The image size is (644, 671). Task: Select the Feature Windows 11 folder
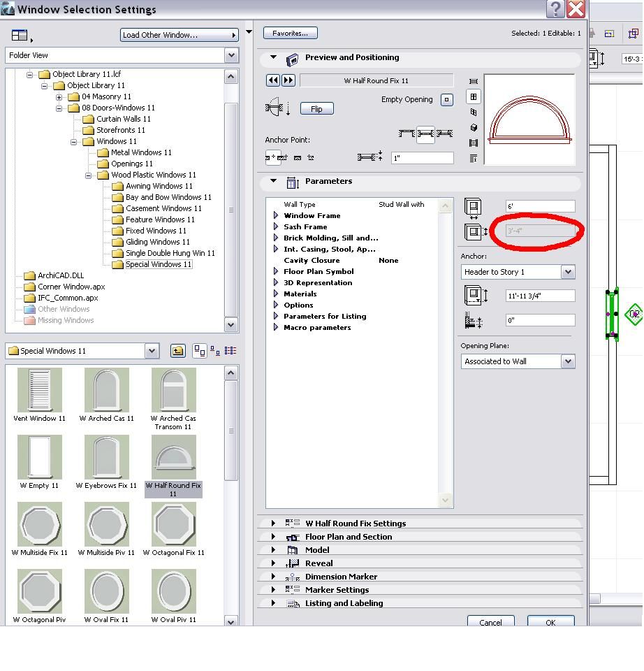(x=160, y=219)
